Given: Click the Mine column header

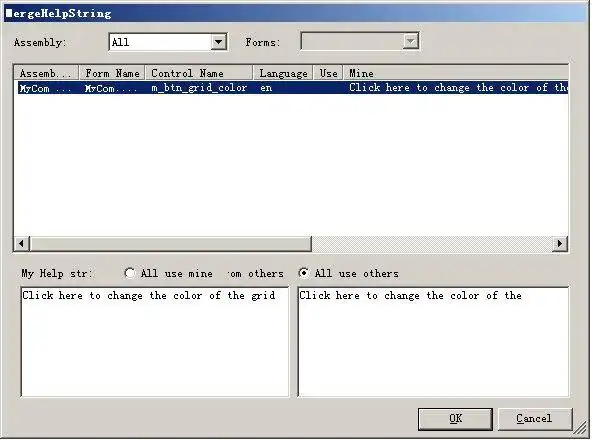Looking at the screenshot, I should click(x=456, y=73).
